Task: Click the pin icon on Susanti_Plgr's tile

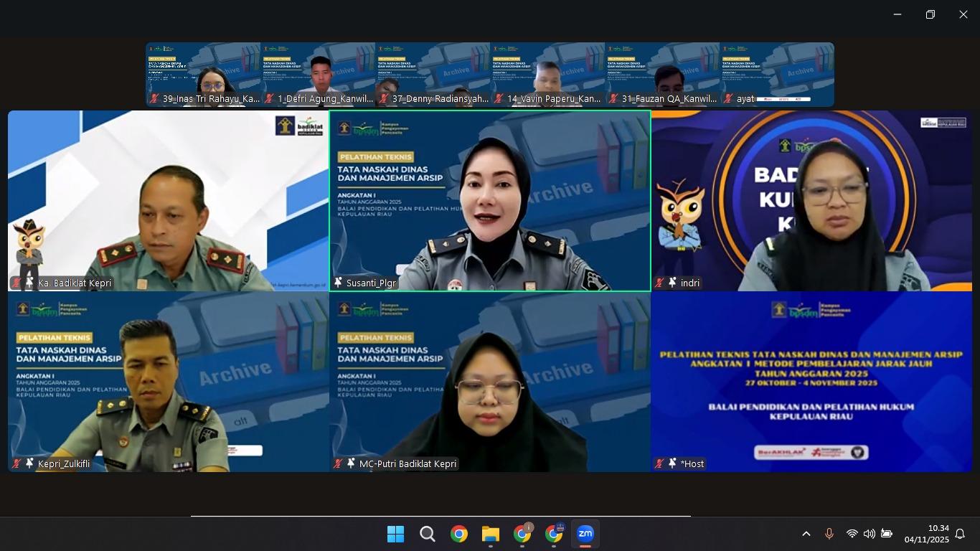Action: click(x=338, y=283)
